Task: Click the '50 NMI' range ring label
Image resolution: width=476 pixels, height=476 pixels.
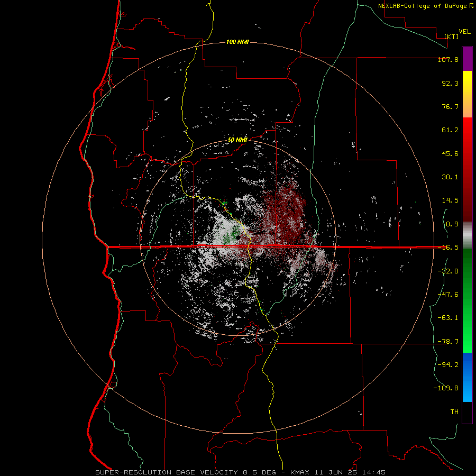Action: pos(237,140)
